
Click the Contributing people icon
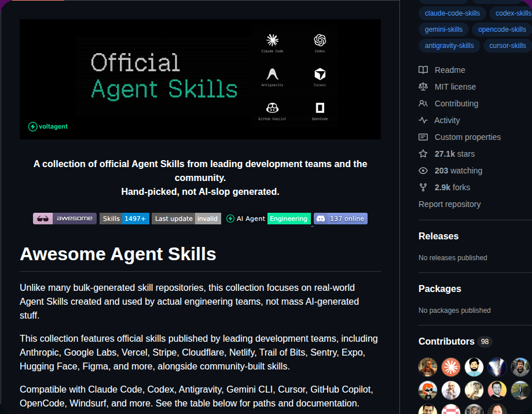[x=423, y=103]
